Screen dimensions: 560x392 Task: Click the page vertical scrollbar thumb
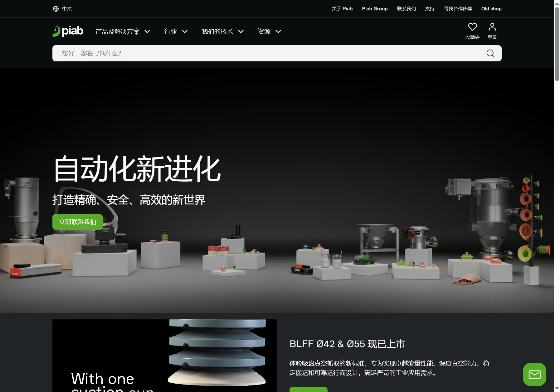pyautogui.click(x=557, y=44)
